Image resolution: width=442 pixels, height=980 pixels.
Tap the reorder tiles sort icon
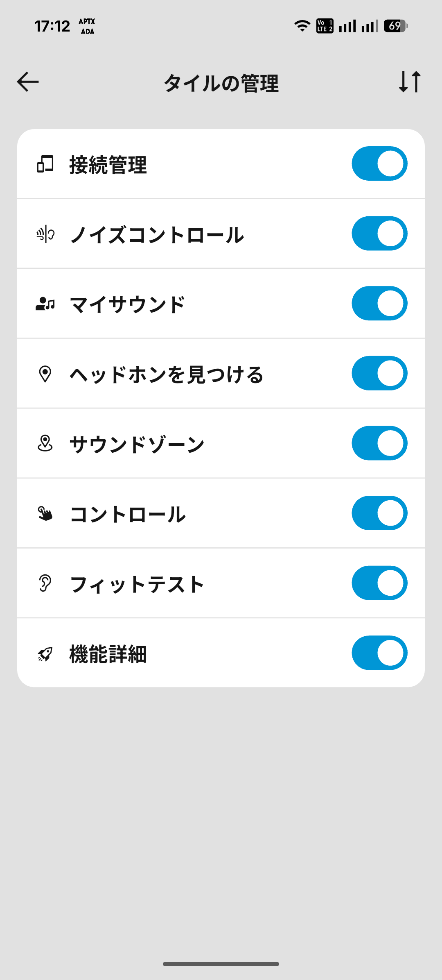click(x=410, y=82)
